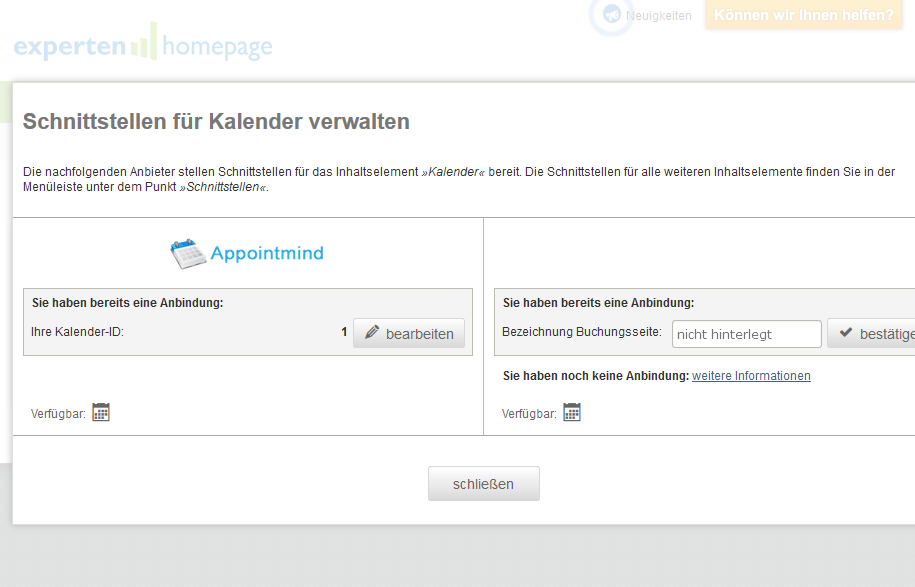
Task: Open the Neuigkeiten label
Action: click(x=658, y=16)
